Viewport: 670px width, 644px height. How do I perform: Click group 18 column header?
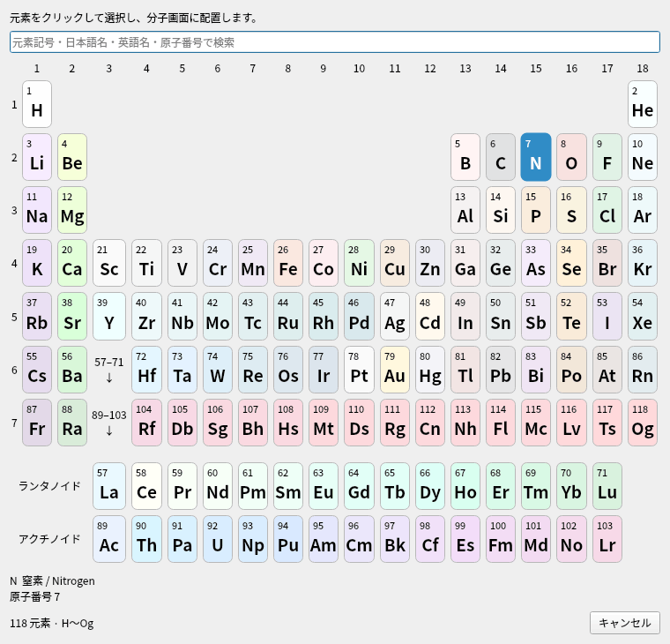point(642,69)
